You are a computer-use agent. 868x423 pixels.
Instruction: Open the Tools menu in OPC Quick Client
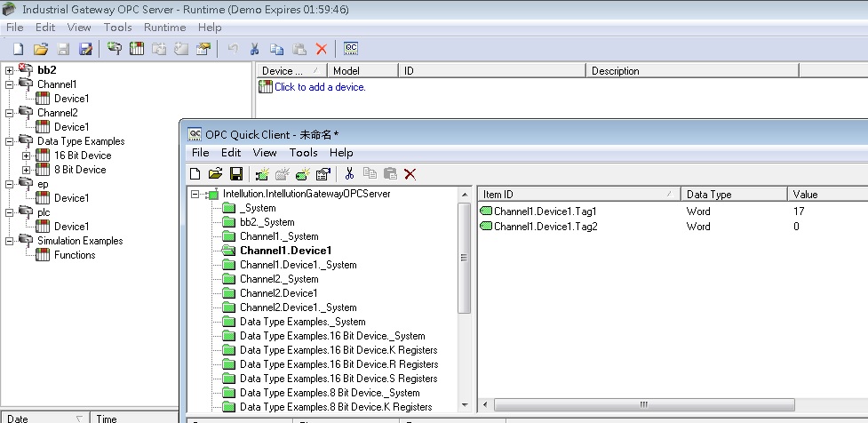(x=303, y=153)
